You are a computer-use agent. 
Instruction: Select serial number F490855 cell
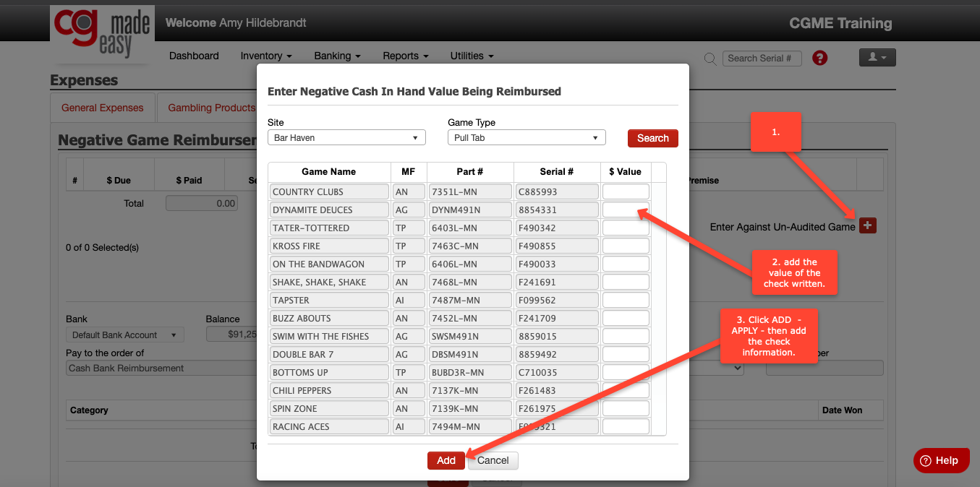pyautogui.click(x=557, y=246)
